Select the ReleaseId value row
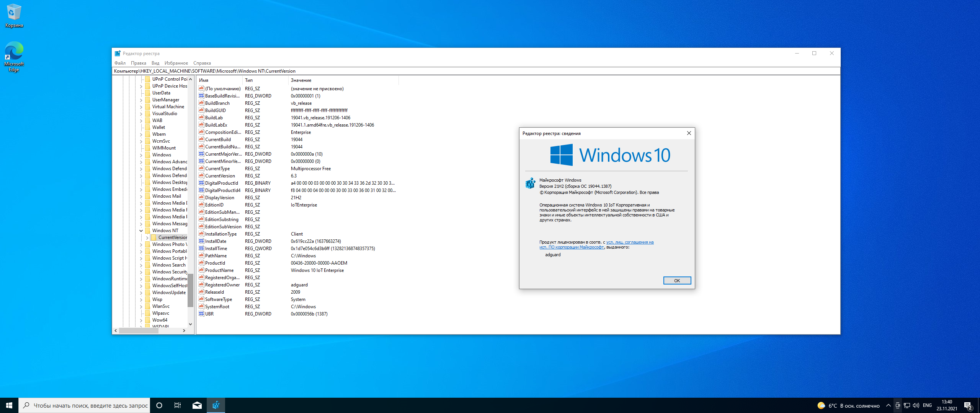This screenshot has width=980, height=413. [297, 292]
